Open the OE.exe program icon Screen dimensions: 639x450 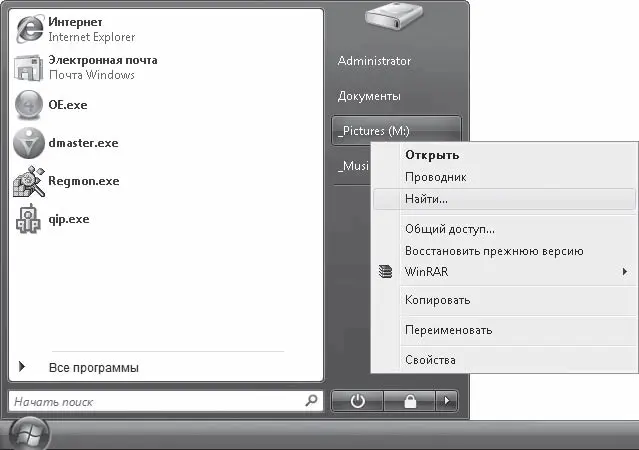(x=29, y=105)
